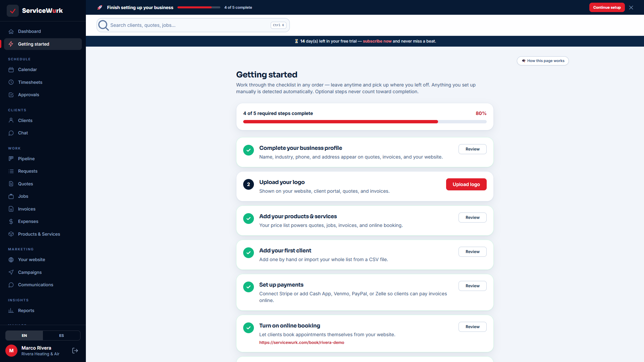Image resolution: width=644 pixels, height=362 pixels.
Task: Click the top banner setup progress bar
Action: (x=199, y=7)
